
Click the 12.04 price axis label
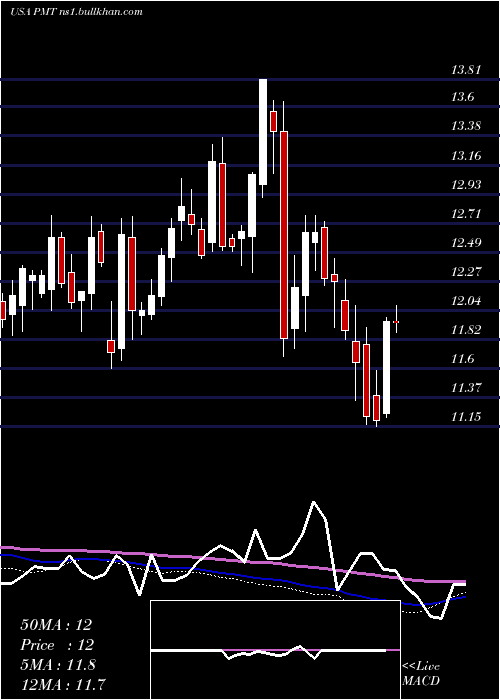[466, 301]
